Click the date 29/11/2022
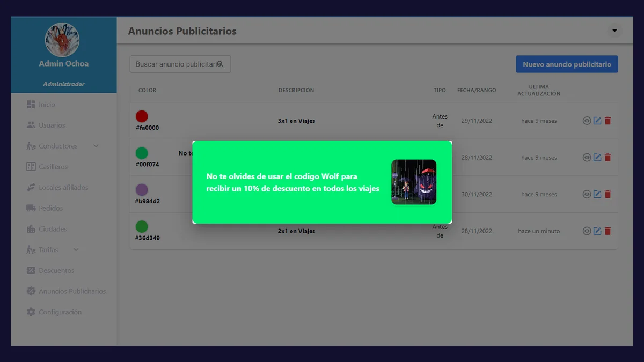The width and height of the screenshot is (644, 362). pyautogui.click(x=477, y=121)
